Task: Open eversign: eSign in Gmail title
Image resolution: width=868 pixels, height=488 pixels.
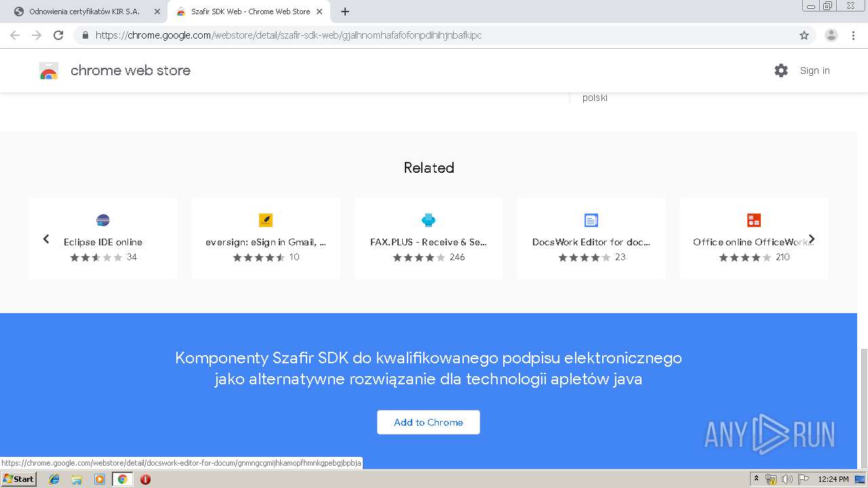Action: pos(266,242)
